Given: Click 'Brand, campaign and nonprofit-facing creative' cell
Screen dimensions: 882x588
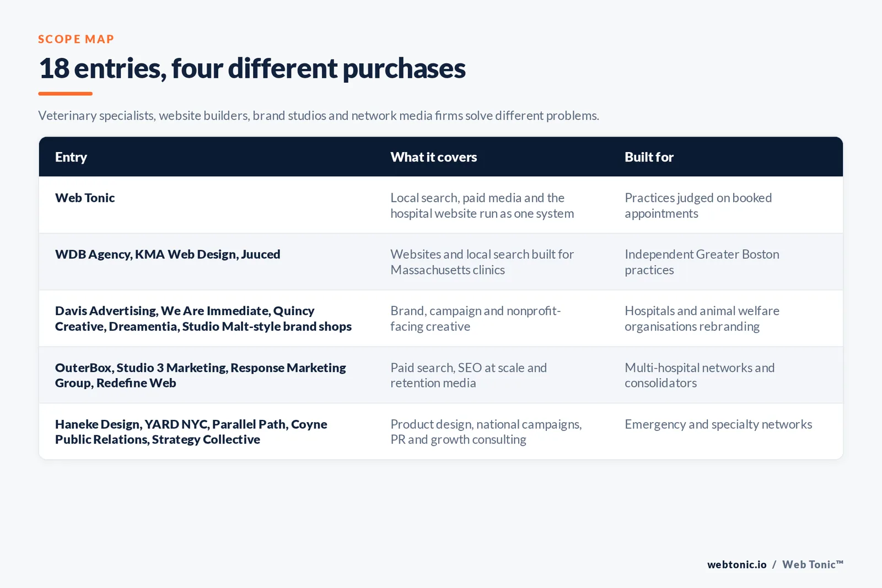Looking at the screenshot, I should tap(476, 319).
